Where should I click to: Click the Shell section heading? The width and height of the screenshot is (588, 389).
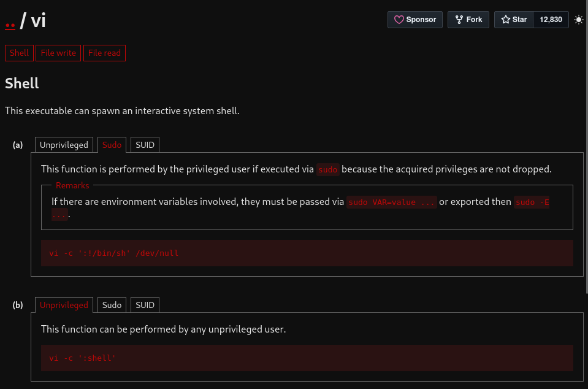coord(21,83)
